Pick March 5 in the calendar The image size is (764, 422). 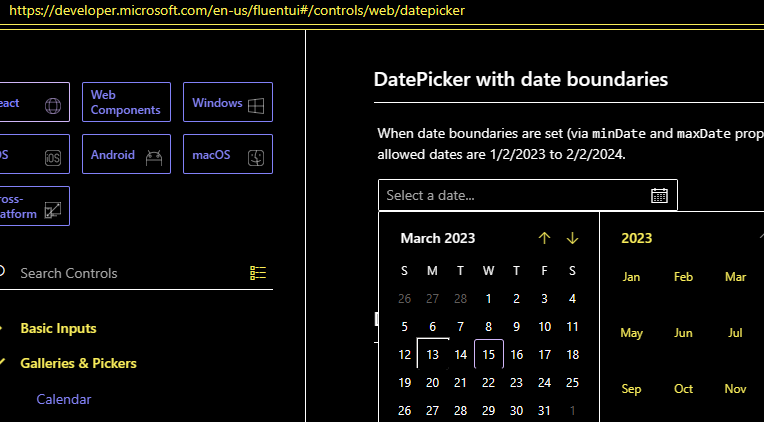pyautogui.click(x=404, y=326)
